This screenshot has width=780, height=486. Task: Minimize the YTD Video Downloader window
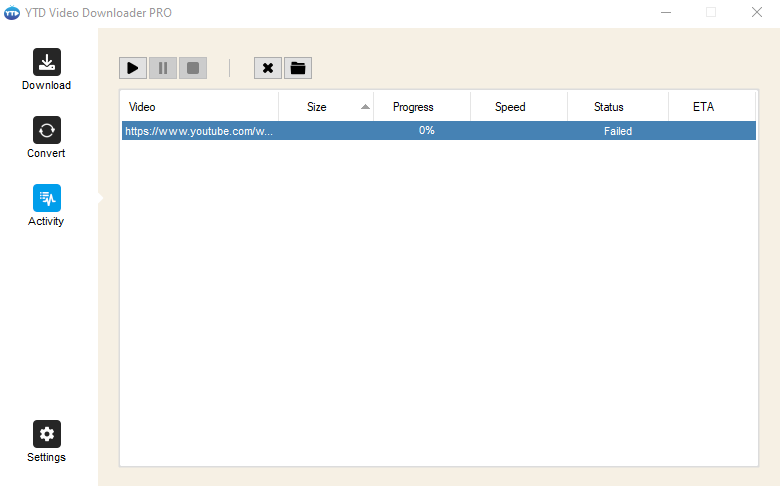click(666, 12)
